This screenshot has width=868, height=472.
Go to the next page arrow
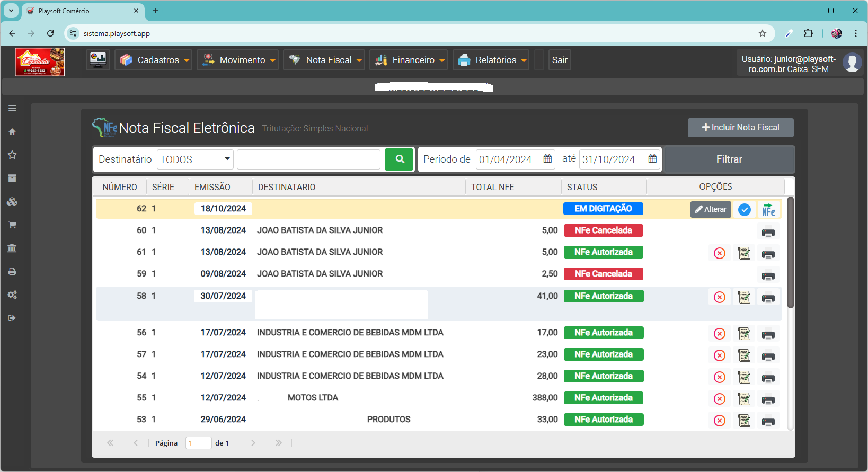click(253, 443)
